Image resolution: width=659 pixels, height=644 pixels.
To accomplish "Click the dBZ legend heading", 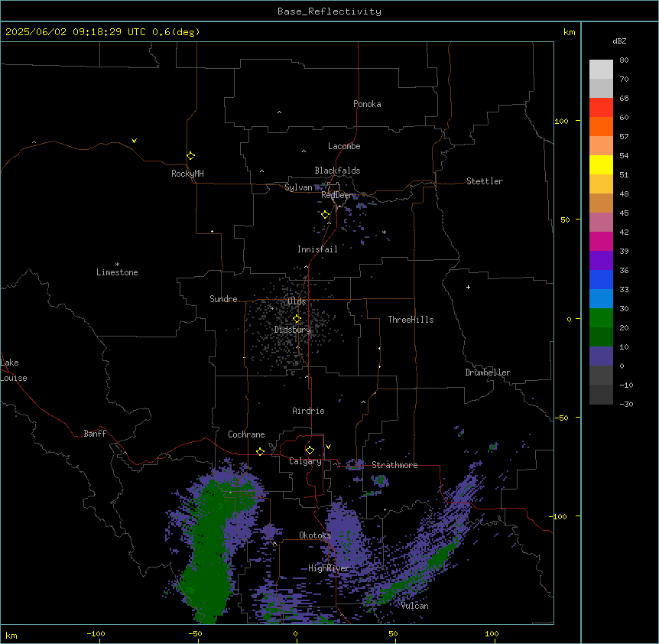I will click(x=619, y=41).
